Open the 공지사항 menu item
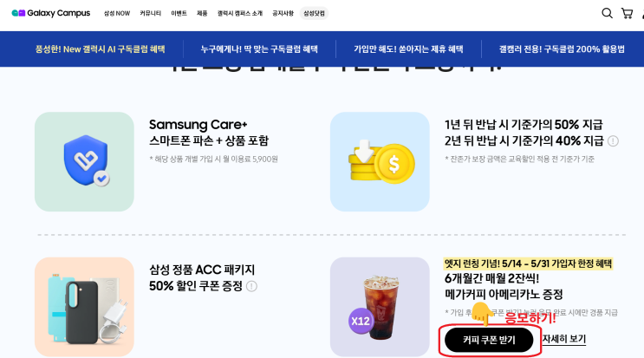 click(x=283, y=14)
